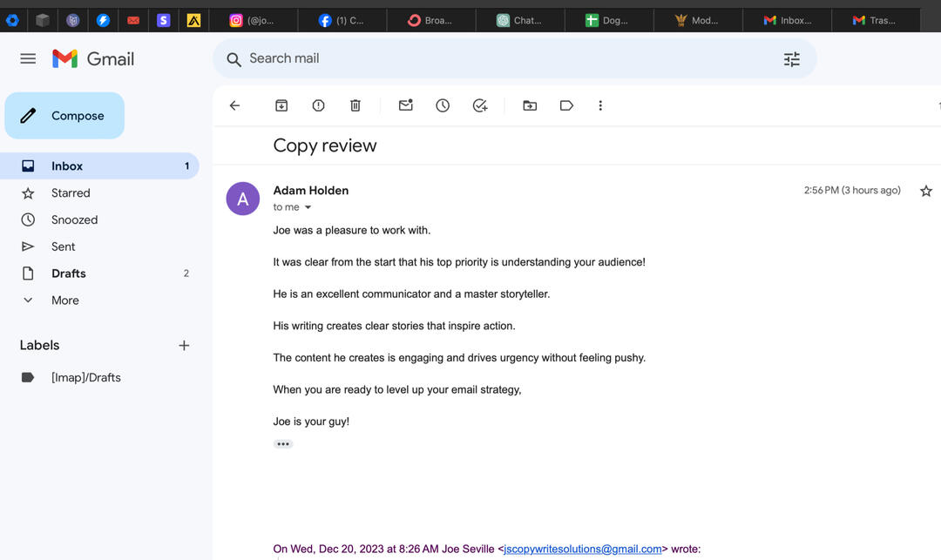
Task: Expand the More section in sidebar
Action: tap(64, 300)
